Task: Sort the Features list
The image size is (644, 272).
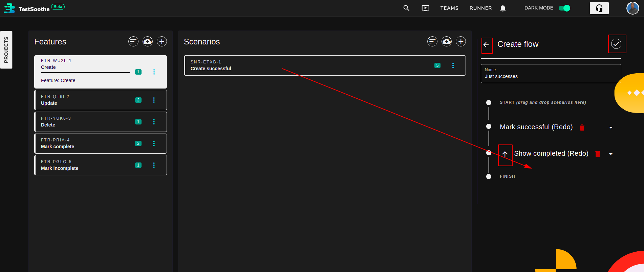Action: pyautogui.click(x=133, y=41)
